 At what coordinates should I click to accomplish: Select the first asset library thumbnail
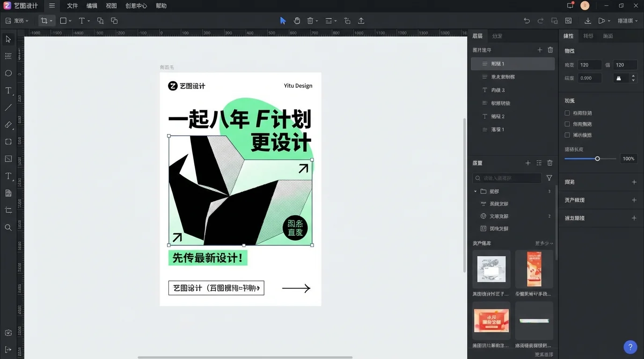491,269
